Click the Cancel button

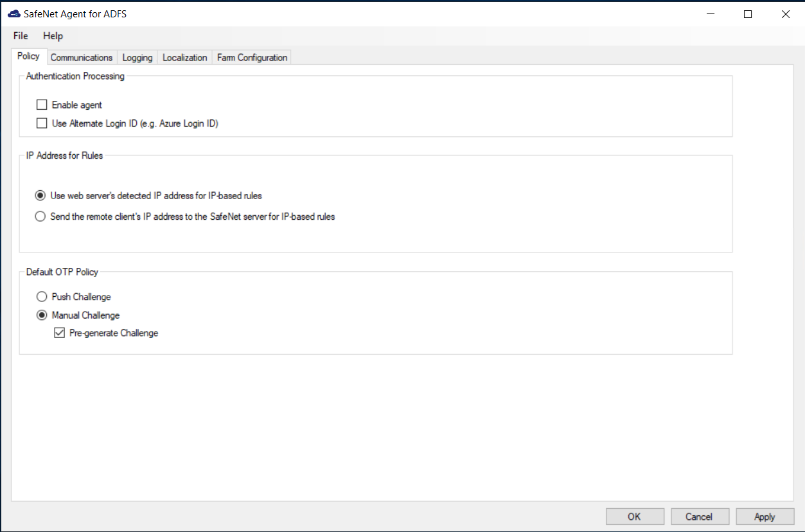coord(700,517)
